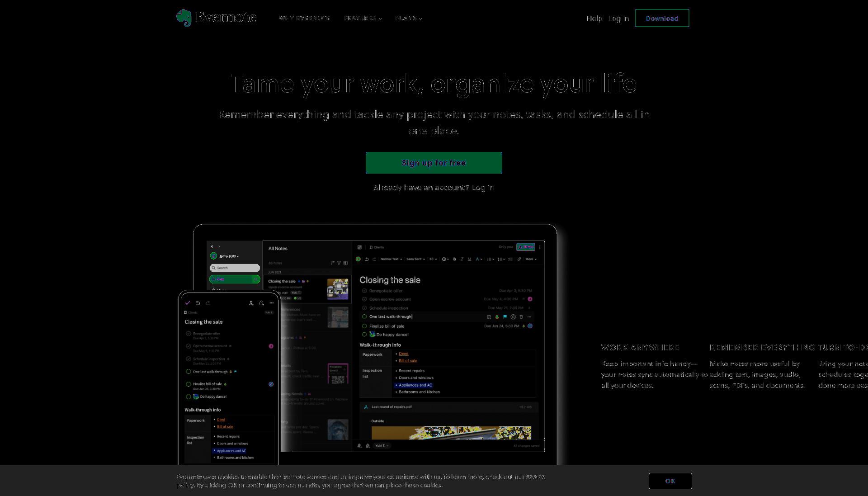Click the expand note icon beside Clients

coord(359,247)
